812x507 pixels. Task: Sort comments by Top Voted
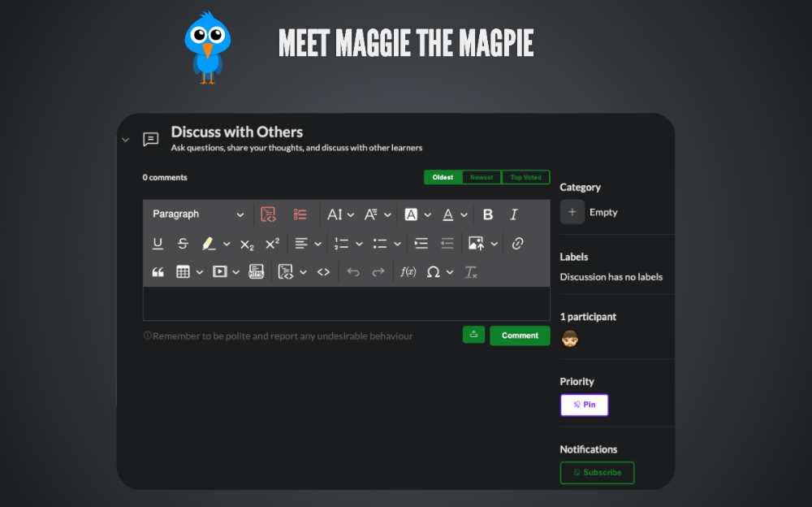pyautogui.click(x=525, y=177)
